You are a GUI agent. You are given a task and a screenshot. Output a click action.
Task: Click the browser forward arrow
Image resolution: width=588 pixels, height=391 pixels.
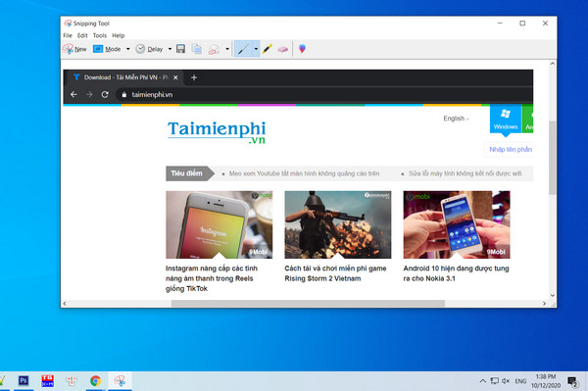(x=89, y=94)
